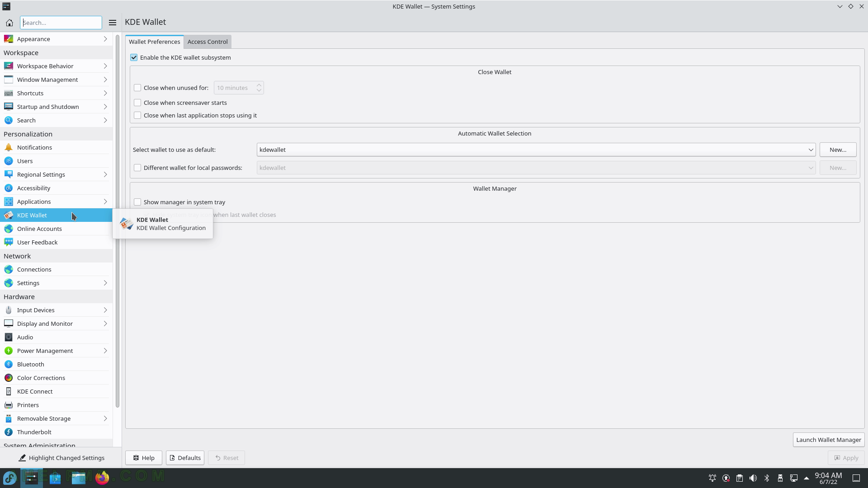Click the Printers icon in sidebar
868x488 pixels.
9,405
